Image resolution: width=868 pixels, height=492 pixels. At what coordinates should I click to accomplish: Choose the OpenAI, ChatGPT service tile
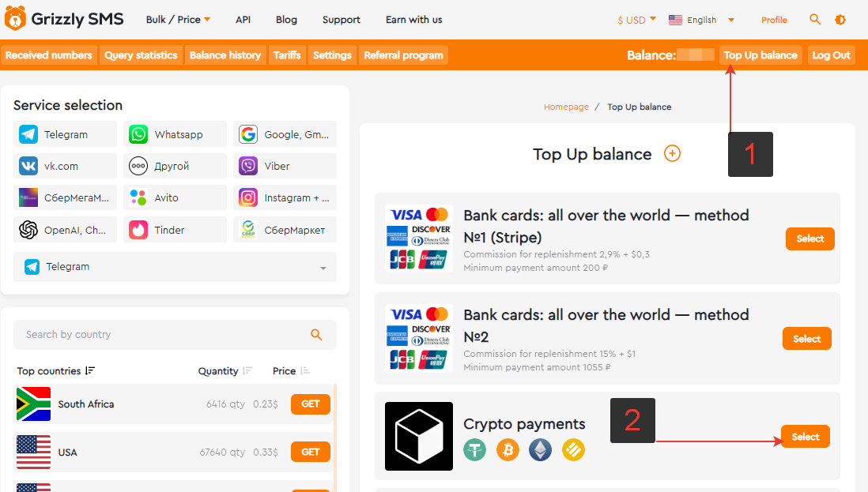(66, 230)
